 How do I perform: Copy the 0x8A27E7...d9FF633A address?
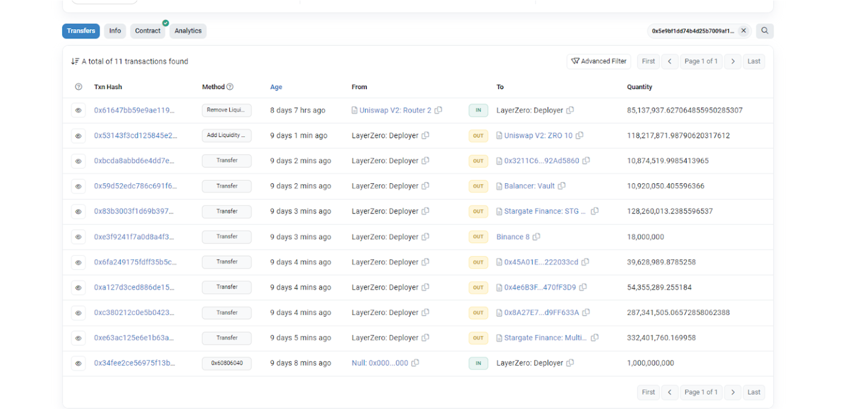coord(586,313)
